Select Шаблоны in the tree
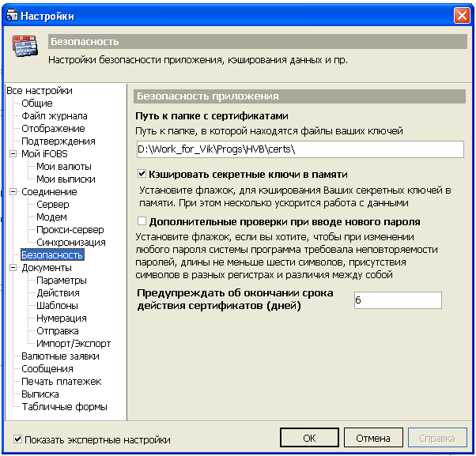Viewport: 476px width, 456px height. coord(57,306)
